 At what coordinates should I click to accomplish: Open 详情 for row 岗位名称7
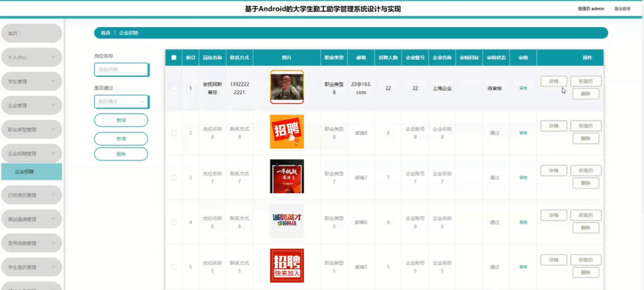(554, 171)
